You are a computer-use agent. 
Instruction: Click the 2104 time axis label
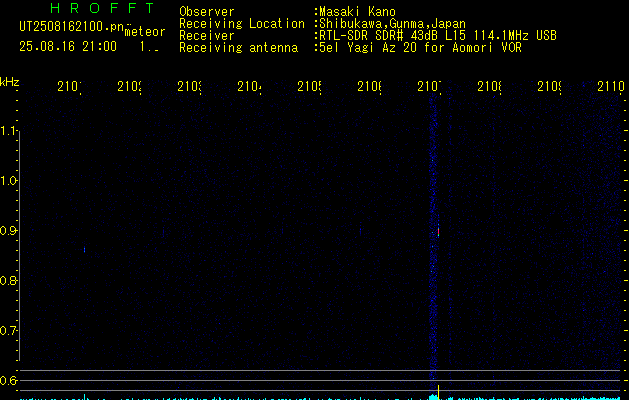point(250,86)
